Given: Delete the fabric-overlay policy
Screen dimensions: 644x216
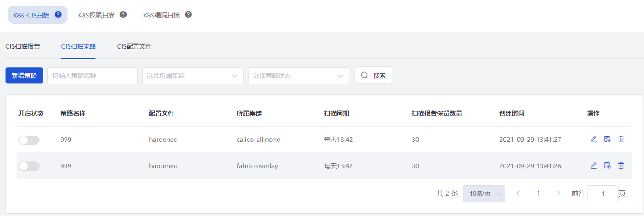Looking at the screenshot, I should 621,166.
